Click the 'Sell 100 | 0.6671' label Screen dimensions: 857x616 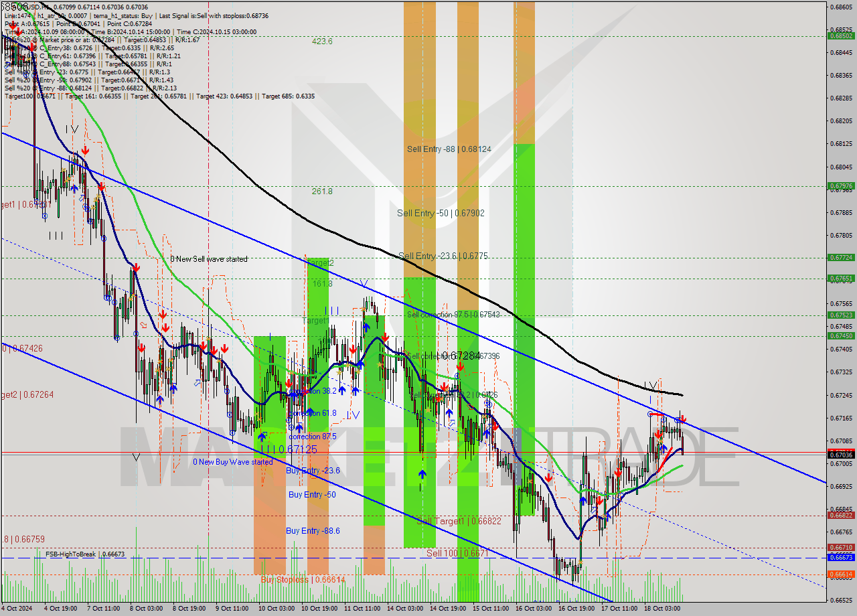(x=457, y=553)
